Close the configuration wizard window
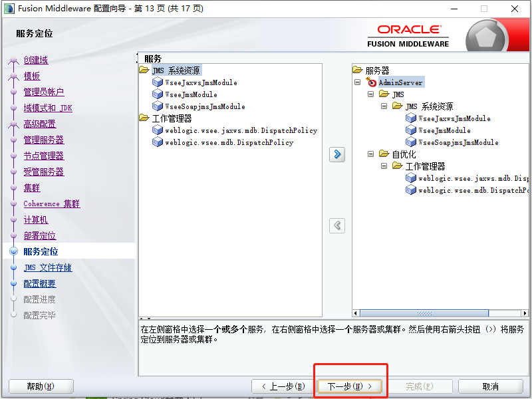The width and height of the screenshot is (532, 399). [515, 9]
